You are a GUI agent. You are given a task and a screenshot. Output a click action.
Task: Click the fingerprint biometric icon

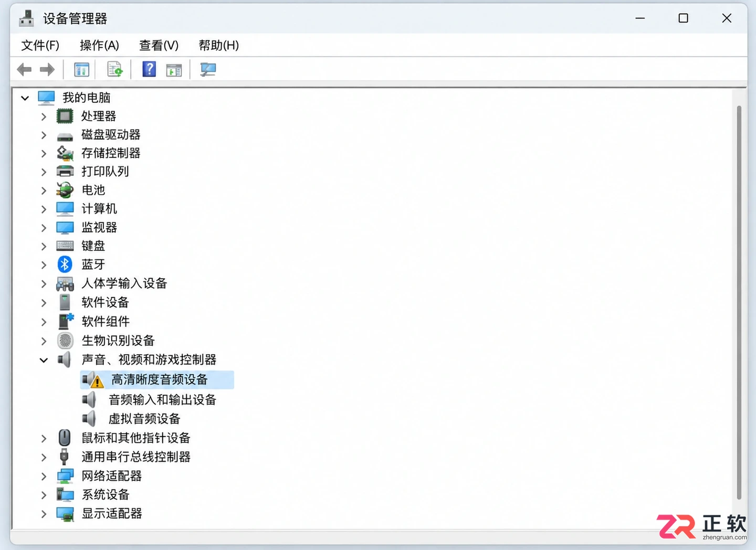(x=65, y=341)
